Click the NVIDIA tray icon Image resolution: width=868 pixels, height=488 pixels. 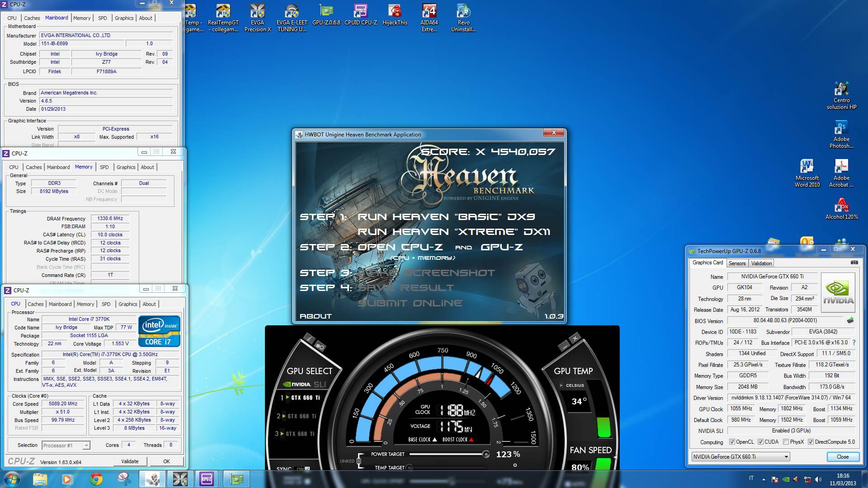click(786, 479)
